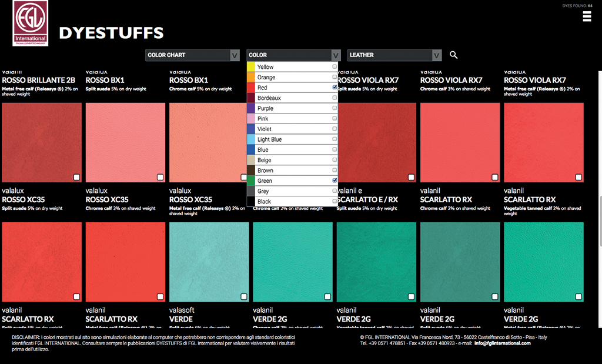Open the hamburger menu icon

point(587,16)
